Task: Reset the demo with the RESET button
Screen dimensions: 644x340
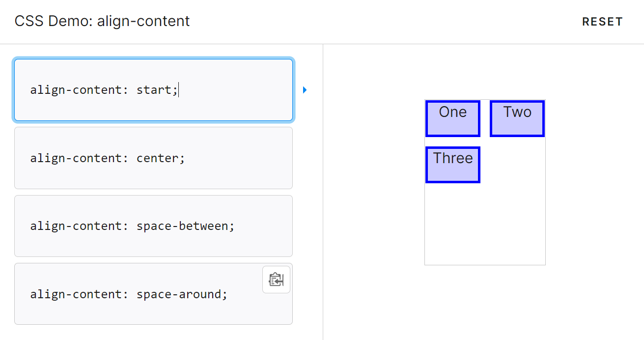Action: pos(602,22)
